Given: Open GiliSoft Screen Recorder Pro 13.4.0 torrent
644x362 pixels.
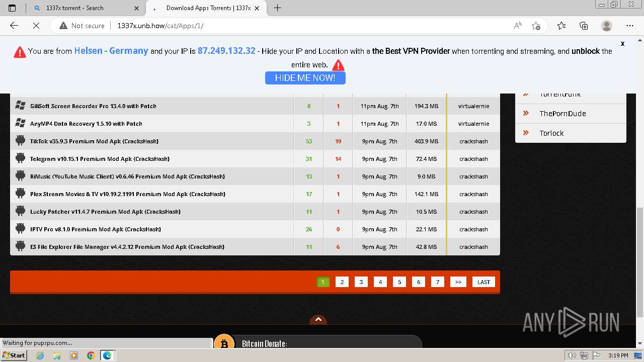Looking at the screenshot, I should coord(93,106).
